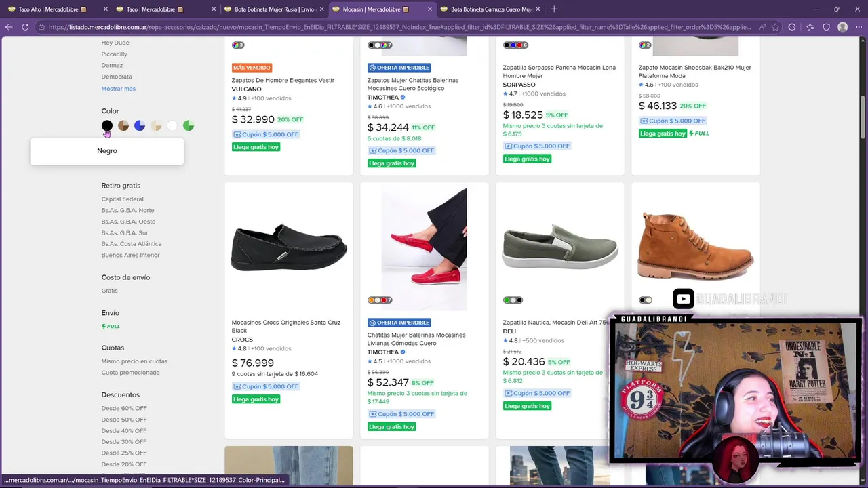Open the browser Extensions icon
The image size is (868, 488).
[x=792, y=27]
